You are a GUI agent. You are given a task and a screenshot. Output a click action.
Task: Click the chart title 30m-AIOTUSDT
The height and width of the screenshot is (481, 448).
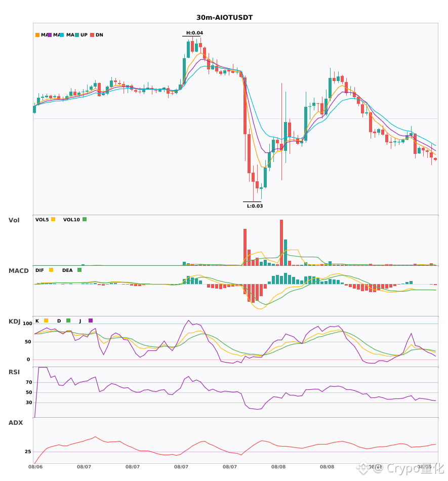point(224,18)
